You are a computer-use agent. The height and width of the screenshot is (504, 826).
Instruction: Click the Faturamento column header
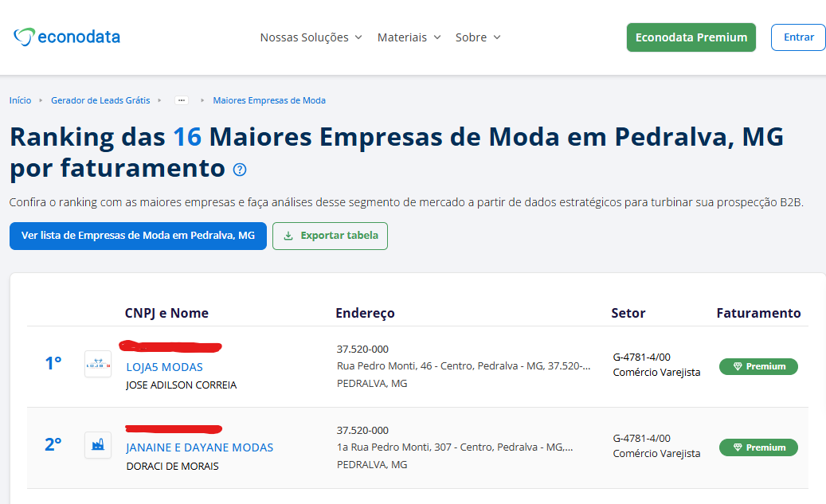(758, 313)
